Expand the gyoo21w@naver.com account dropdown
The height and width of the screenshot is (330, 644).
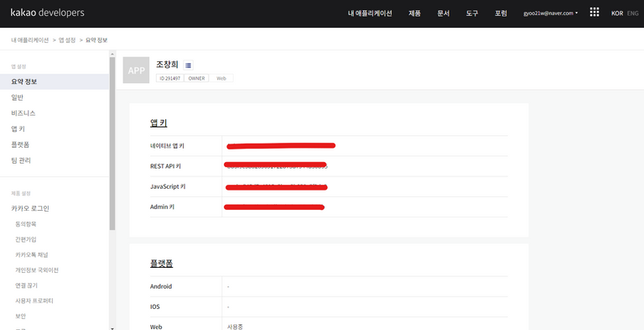point(550,13)
